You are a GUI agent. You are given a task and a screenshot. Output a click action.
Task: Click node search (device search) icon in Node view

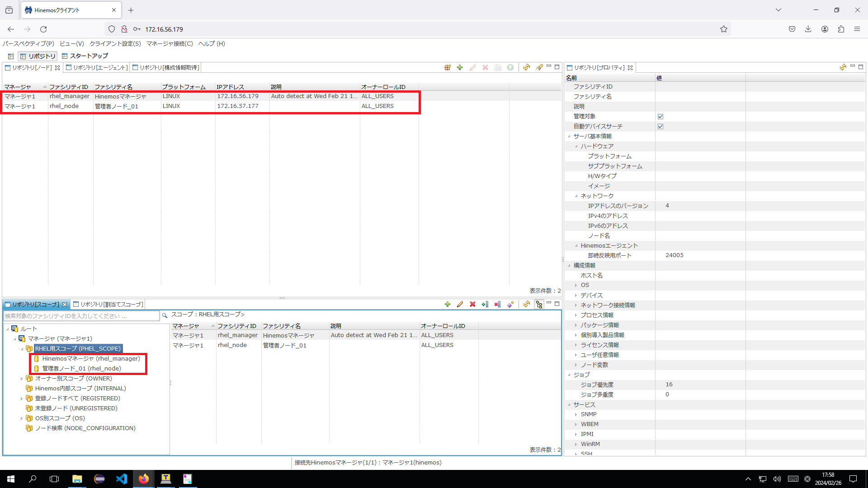tap(447, 67)
